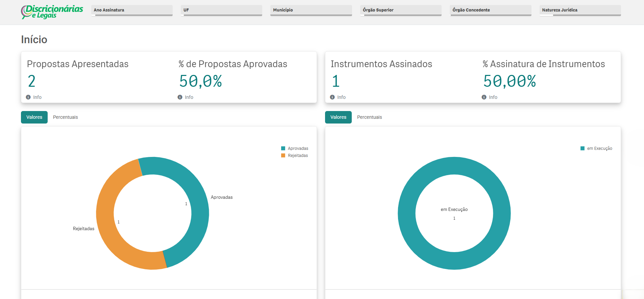The width and height of the screenshot is (644, 299).
Task: Expand the Órgão Concedente filter
Action: point(491,10)
